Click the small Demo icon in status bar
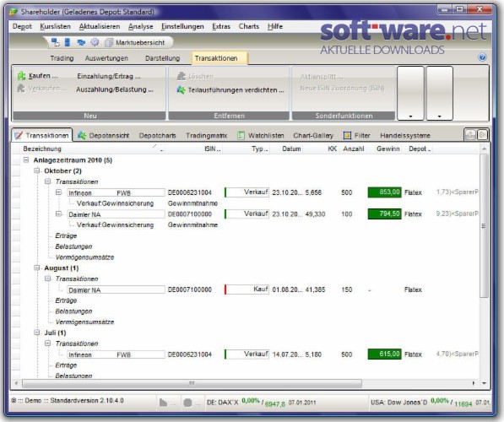The width and height of the screenshot is (504, 422). click(14, 400)
